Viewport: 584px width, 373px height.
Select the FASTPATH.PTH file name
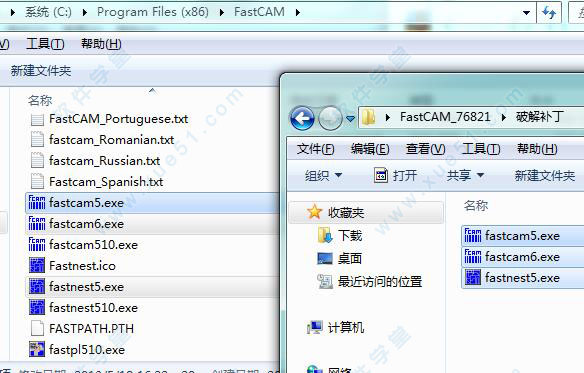coord(91,329)
